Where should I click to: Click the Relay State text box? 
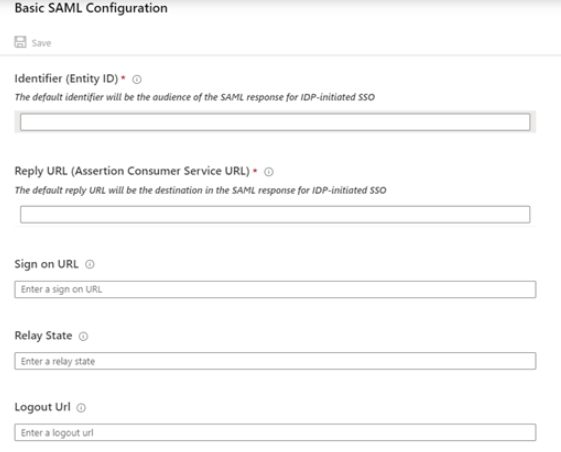click(x=275, y=361)
